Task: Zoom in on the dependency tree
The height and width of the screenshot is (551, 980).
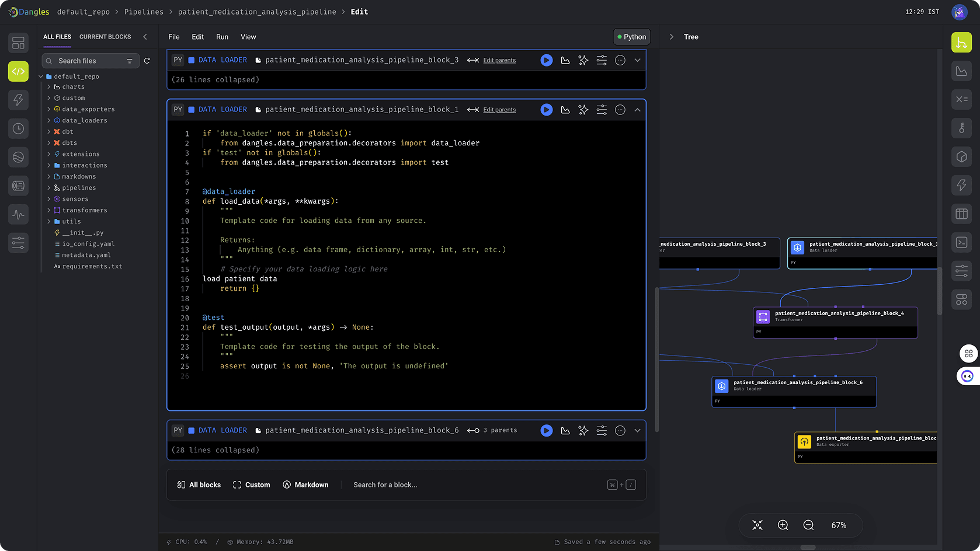Action: [783, 525]
